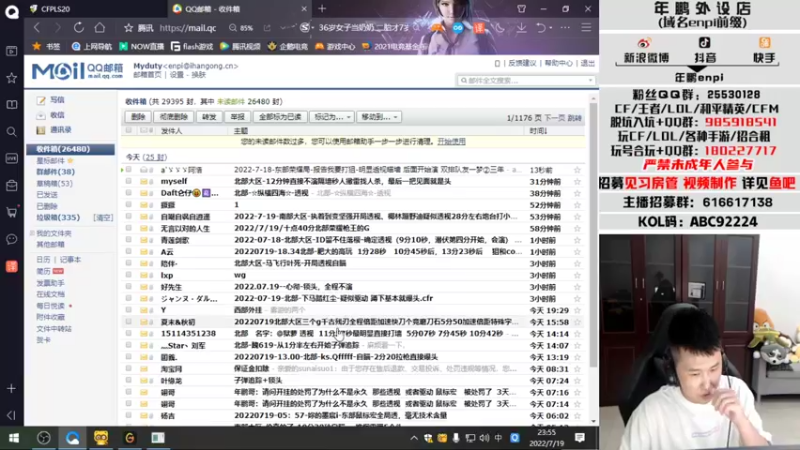Open notification center in taskbar
Image resolution: width=800 pixels, height=450 pixels.
580,438
